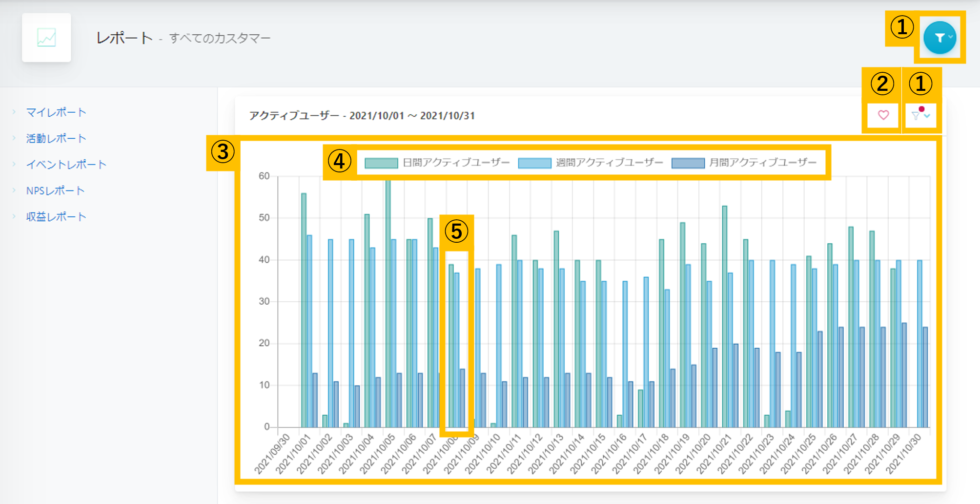Click the 2021/10/15 x-axis label
Screen dimensions: 980x504
pos(588,454)
